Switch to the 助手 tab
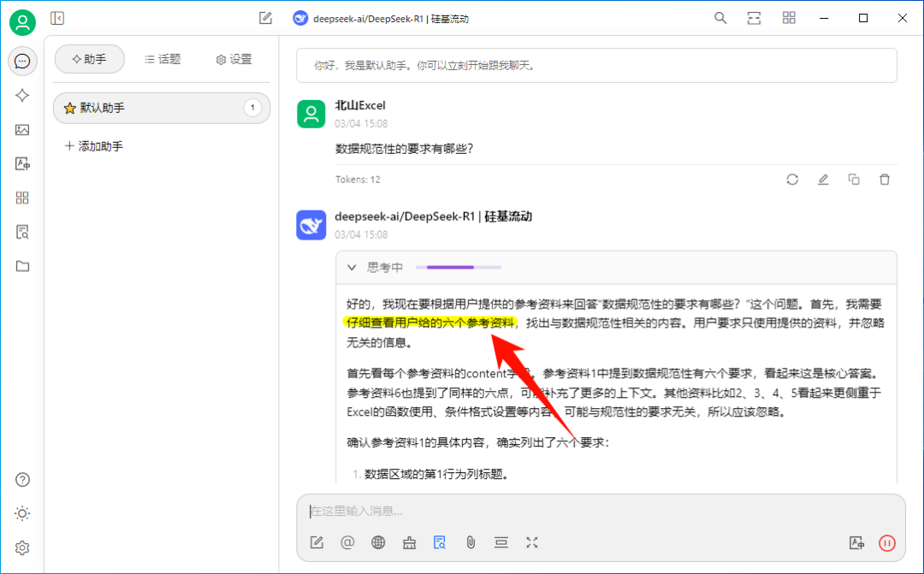The height and width of the screenshot is (574, 924). pyautogui.click(x=90, y=59)
